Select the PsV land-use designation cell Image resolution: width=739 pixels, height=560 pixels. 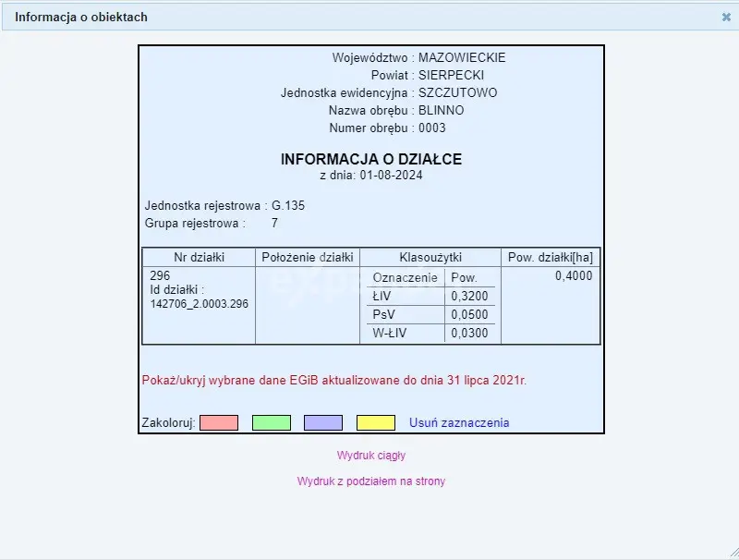point(382,314)
